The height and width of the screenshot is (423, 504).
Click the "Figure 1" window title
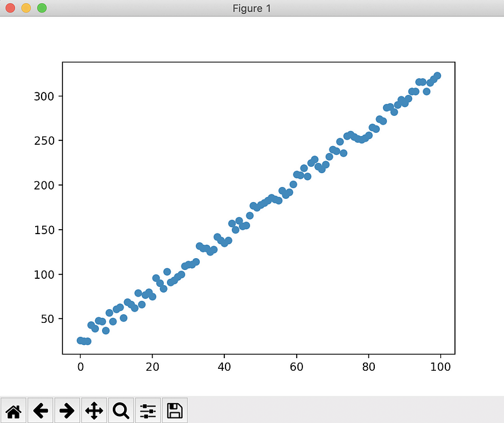tap(251, 8)
